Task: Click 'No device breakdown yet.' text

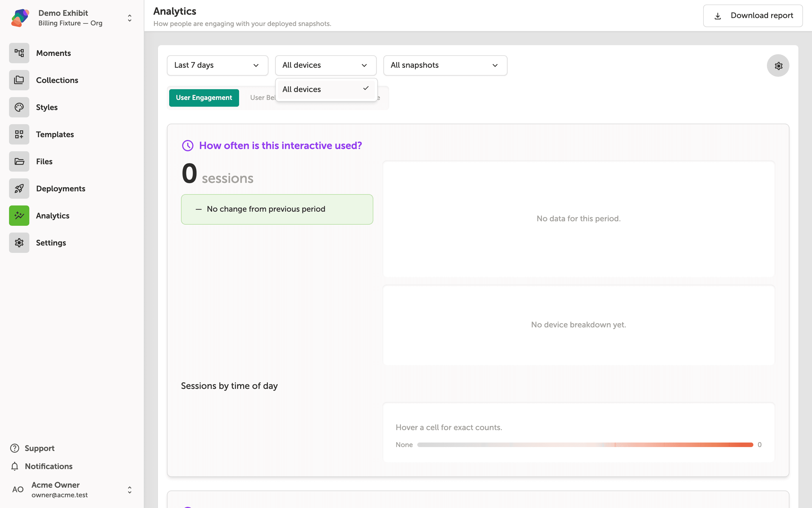Action: (x=579, y=325)
